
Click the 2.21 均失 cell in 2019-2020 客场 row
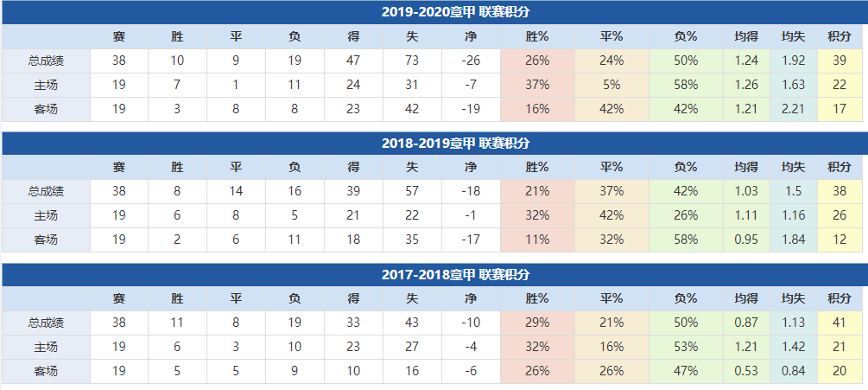pyautogui.click(x=793, y=109)
